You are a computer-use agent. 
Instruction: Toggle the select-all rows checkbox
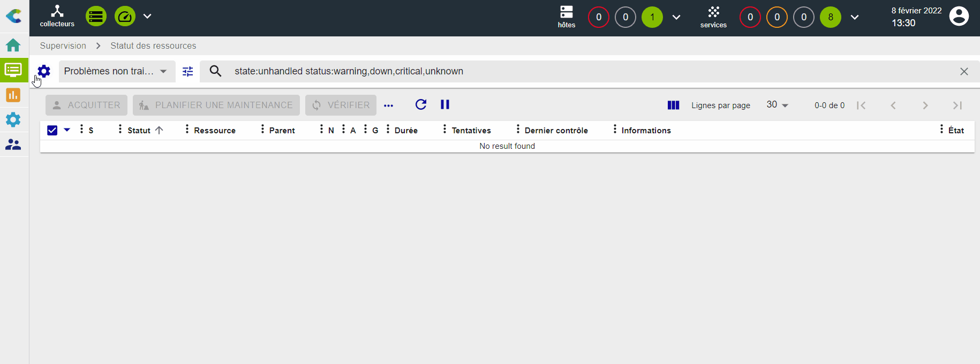pos(52,130)
